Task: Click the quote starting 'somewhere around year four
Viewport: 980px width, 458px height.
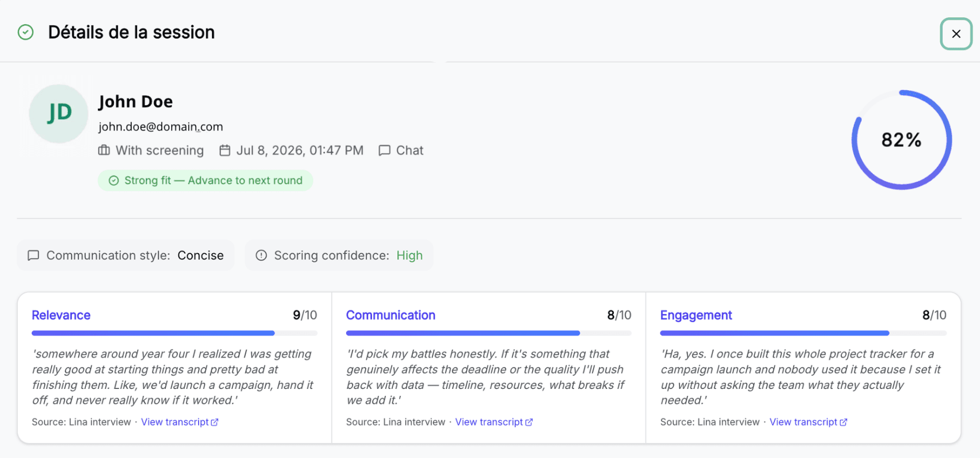Action: pos(173,377)
